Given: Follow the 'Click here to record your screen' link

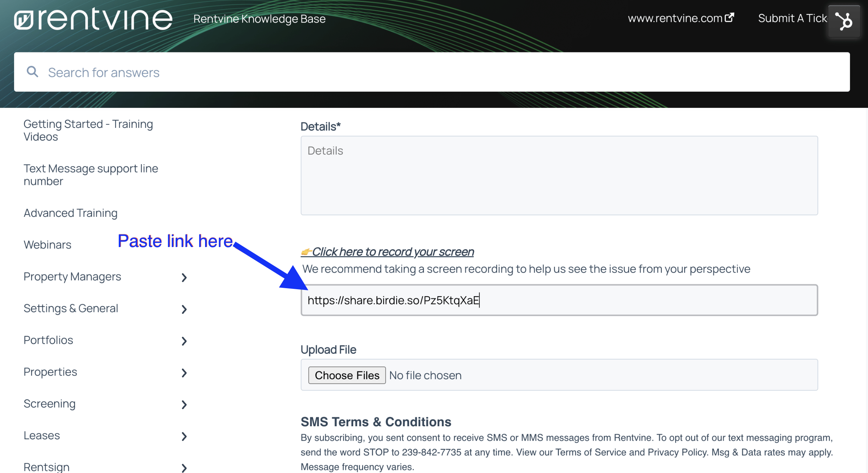Looking at the screenshot, I should click(x=393, y=252).
